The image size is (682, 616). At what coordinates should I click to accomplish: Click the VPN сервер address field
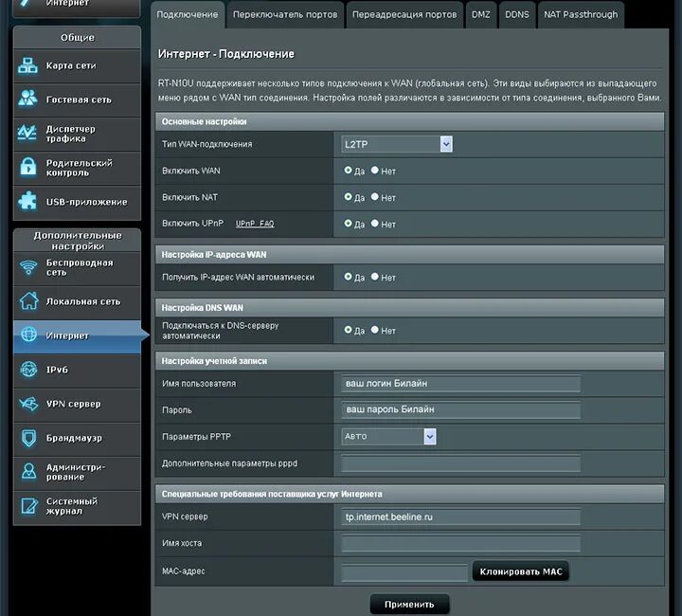click(x=461, y=516)
